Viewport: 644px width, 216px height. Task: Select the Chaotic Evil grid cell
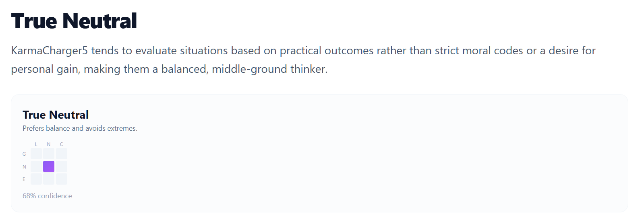[62, 179]
